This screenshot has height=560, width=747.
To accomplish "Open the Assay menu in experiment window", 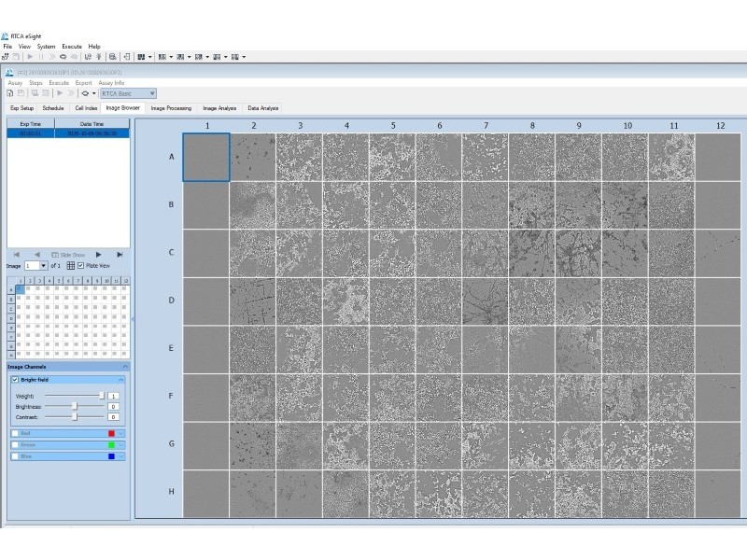I will coord(15,83).
